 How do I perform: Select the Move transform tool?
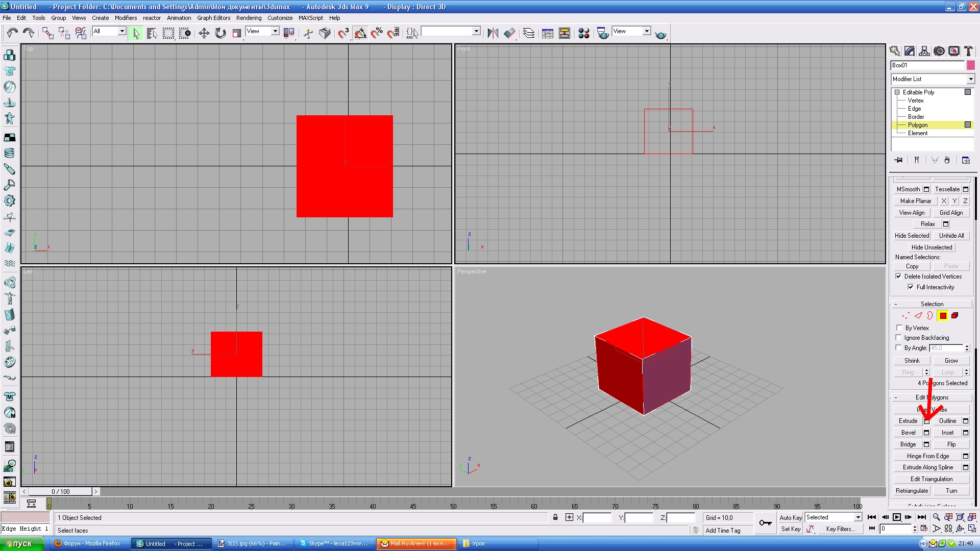[x=204, y=33]
